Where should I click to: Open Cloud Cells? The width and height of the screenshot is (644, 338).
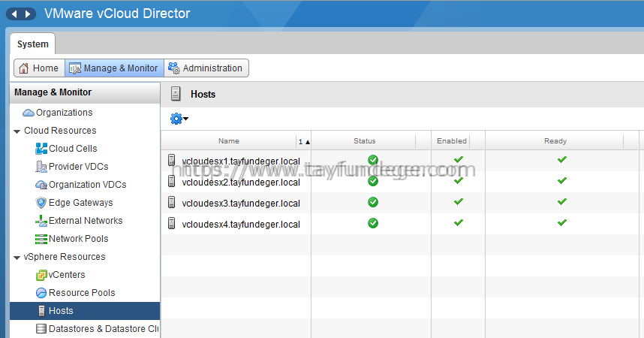coord(73,149)
